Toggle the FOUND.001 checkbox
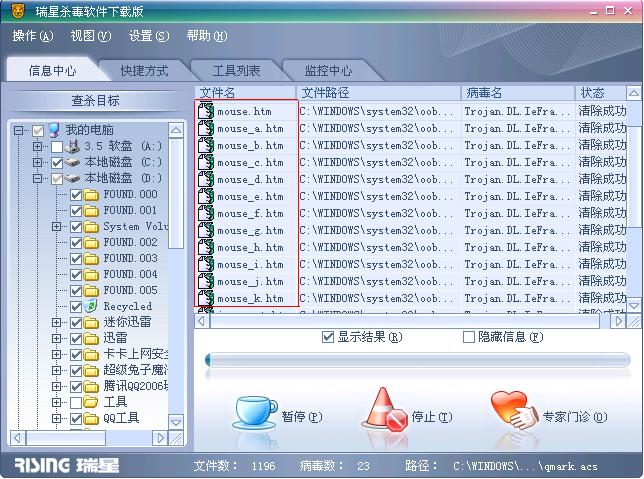This screenshot has height=479, width=644. 76,211
